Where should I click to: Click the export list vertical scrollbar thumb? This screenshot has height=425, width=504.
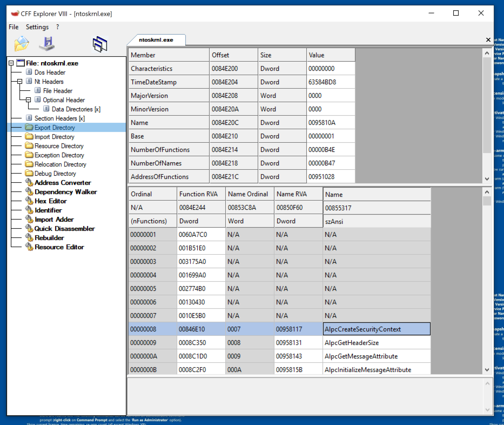(487, 201)
